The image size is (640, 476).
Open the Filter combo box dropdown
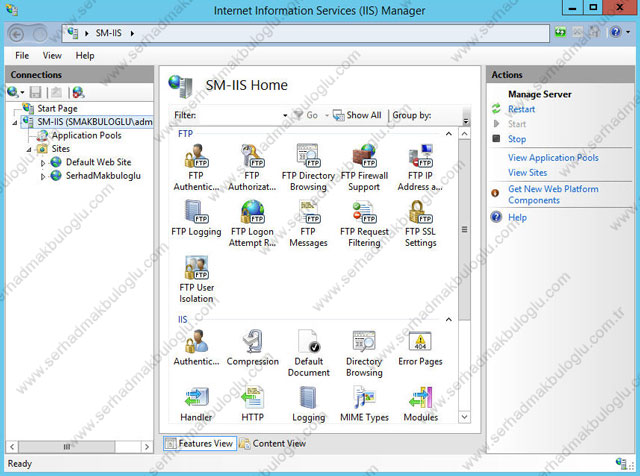tap(285, 116)
